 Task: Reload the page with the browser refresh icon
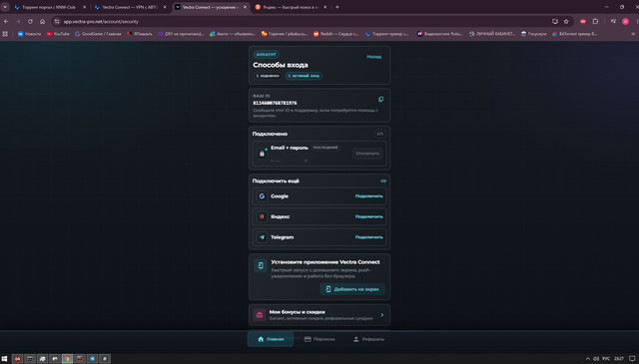(30, 22)
